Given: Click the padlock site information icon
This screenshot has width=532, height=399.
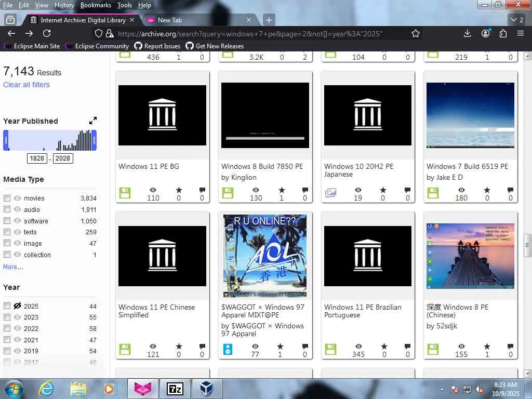Looking at the screenshot, I should [x=110, y=34].
